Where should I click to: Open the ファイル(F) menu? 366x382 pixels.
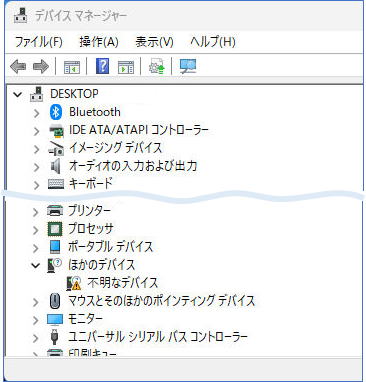39,42
